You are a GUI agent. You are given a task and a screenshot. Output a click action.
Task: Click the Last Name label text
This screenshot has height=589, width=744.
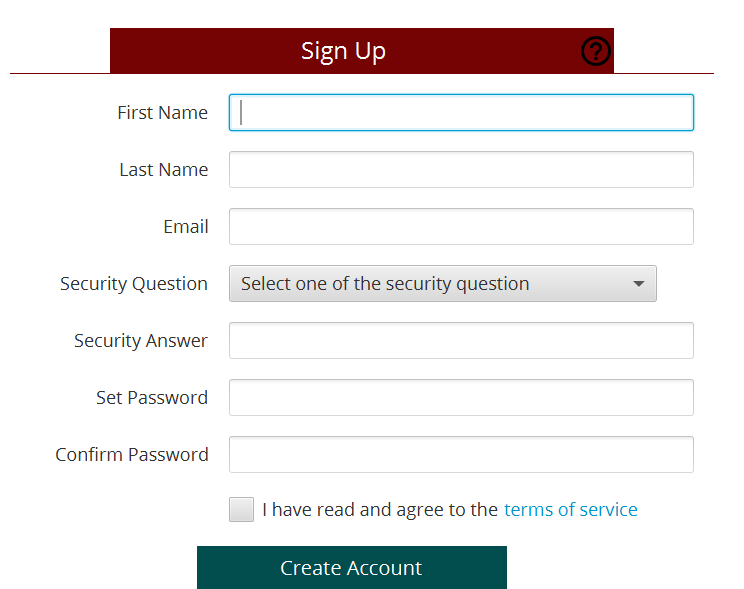click(164, 169)
